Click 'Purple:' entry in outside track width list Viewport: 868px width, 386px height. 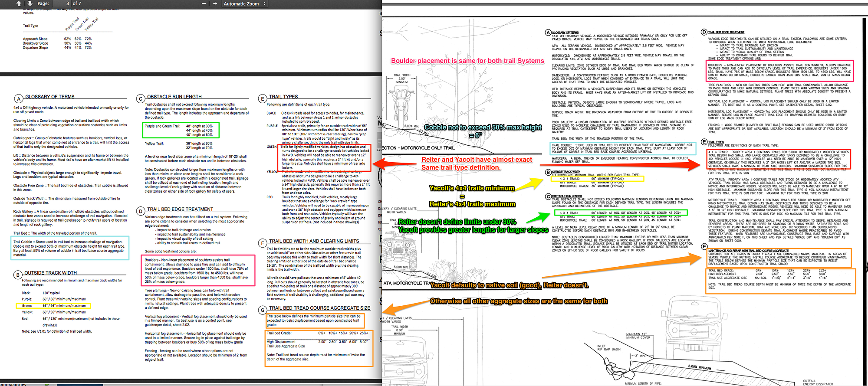click(x=27, y=299)
